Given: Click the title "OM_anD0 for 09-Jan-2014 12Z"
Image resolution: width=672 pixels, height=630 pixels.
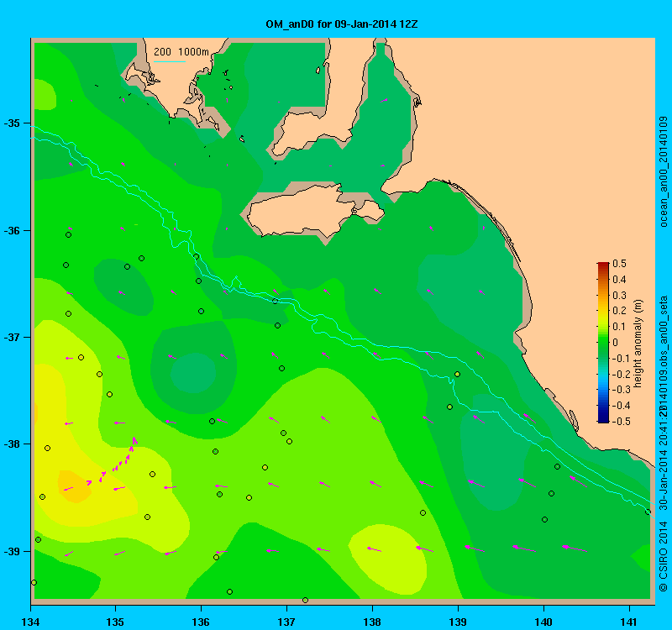Looking at the screenshot, I should [x=342, y=24].
